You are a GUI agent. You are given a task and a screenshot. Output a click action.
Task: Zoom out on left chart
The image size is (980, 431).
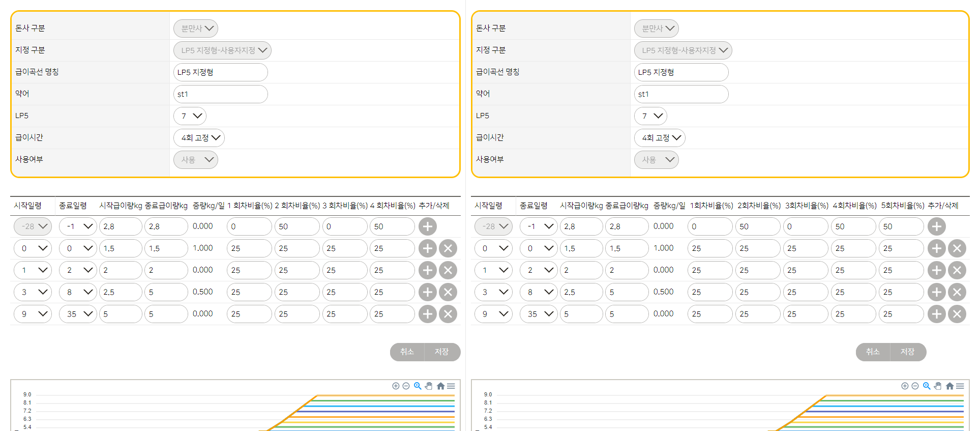406,386
